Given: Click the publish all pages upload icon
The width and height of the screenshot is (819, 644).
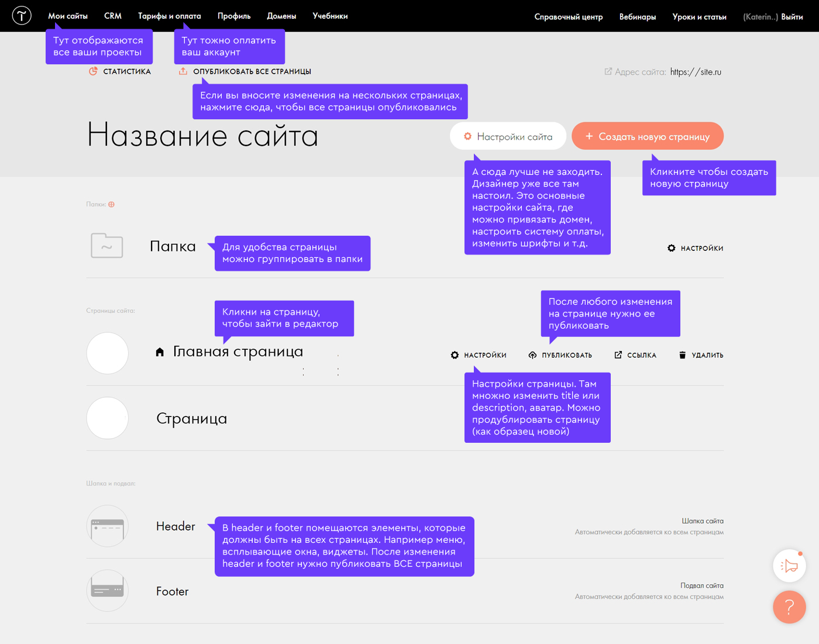Looking at the screenshot, I should 183,71.
